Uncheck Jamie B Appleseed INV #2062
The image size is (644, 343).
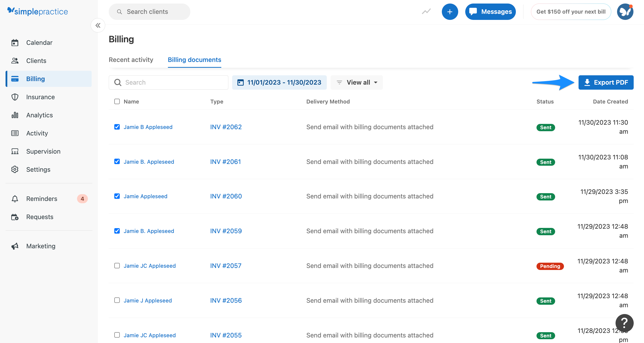pyautogui.click(x=117, y=127)
